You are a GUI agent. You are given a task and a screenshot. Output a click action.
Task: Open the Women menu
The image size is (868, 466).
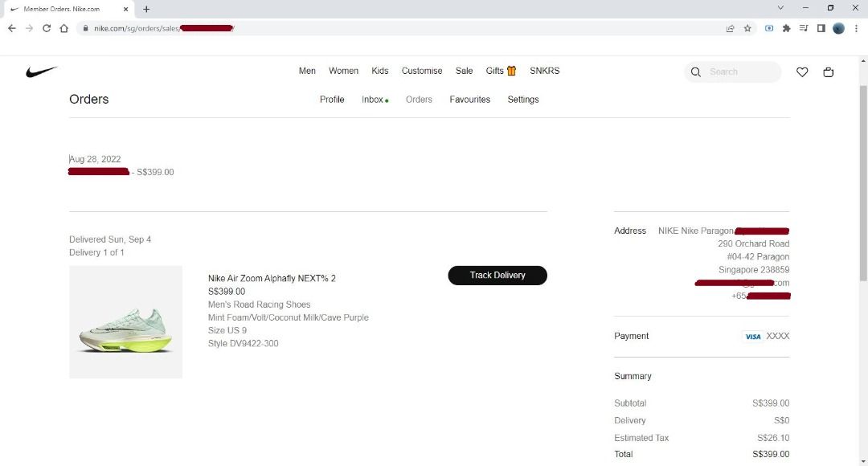(x=343, y=71)
